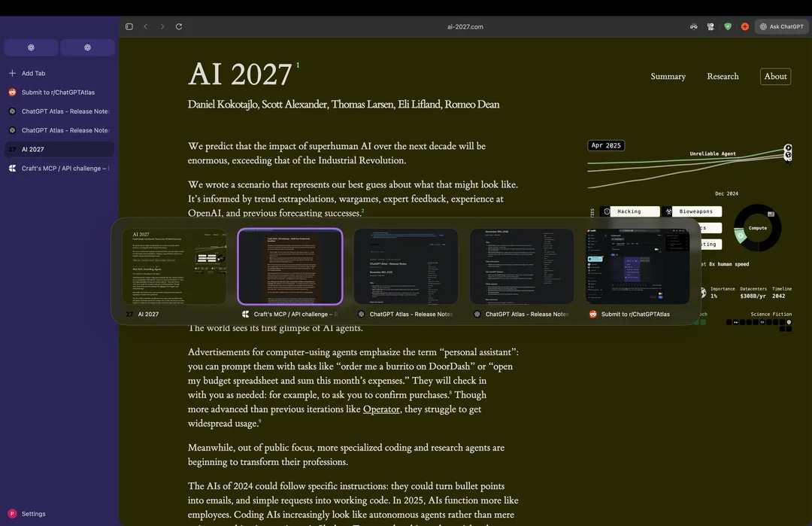
Task: Open the green shield ad-blocker extension
Action: tap(728, 26)
